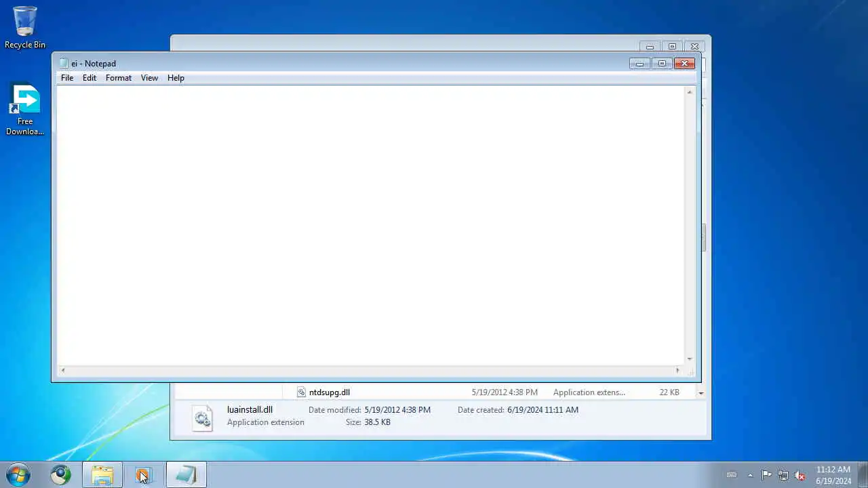Open the Windows Start menu
The width and height of the screenshot is (868, 488).
pyautogui.click(x=18, y=475)
